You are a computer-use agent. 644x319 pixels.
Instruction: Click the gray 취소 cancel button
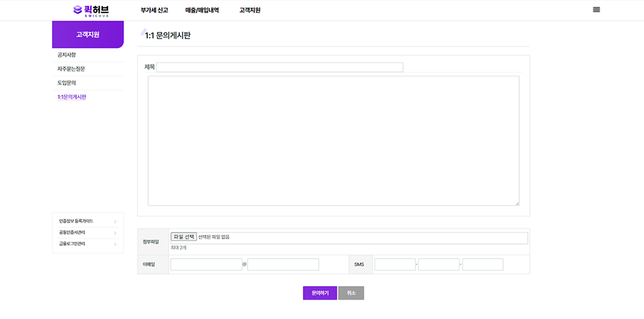[351, 293]
